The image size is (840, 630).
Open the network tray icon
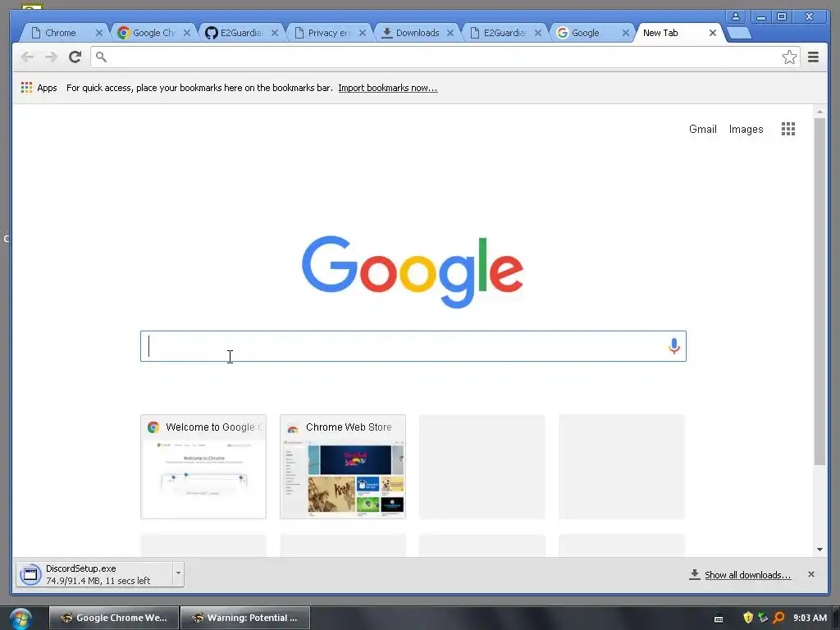(764, 618)
